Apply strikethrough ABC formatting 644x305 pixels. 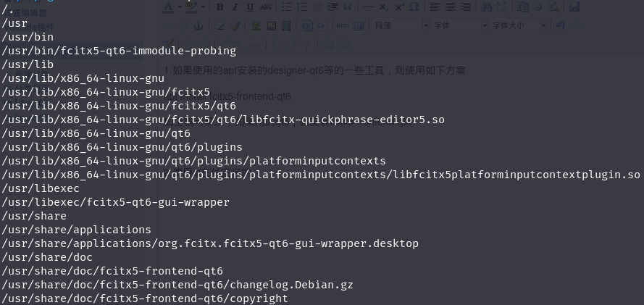pos(266,7)
